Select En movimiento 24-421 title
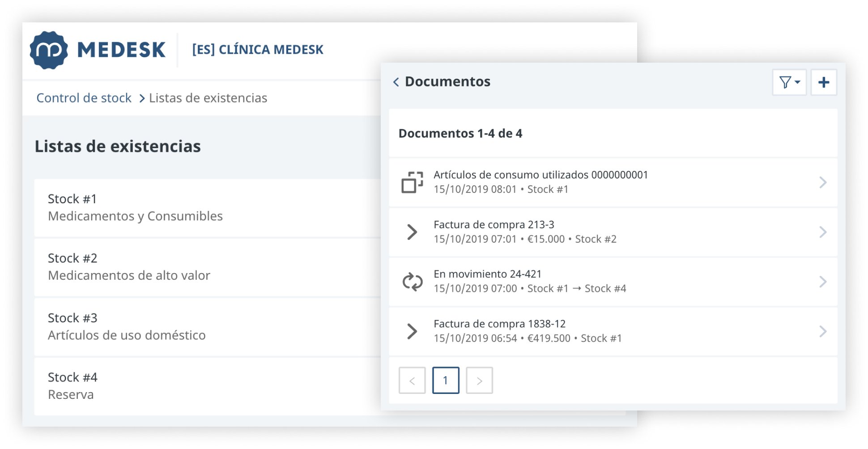The height and width of the screenshot is (449, 868). 488,274
